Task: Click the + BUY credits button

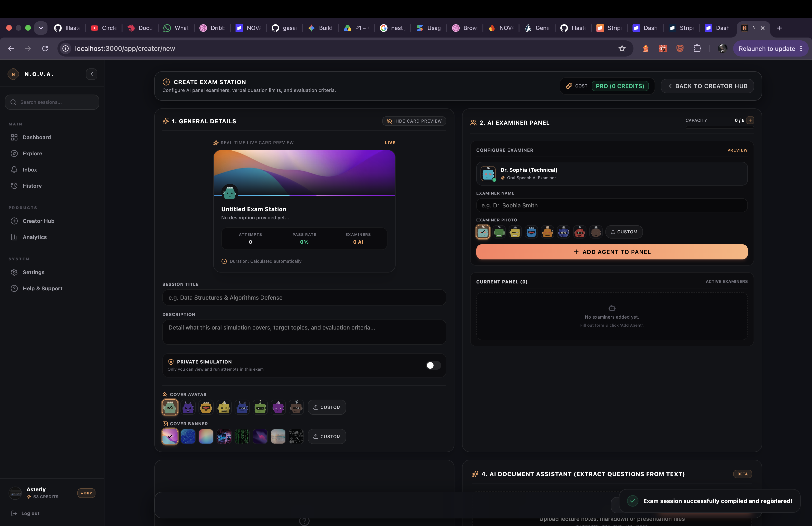Action: coord(86,493)
